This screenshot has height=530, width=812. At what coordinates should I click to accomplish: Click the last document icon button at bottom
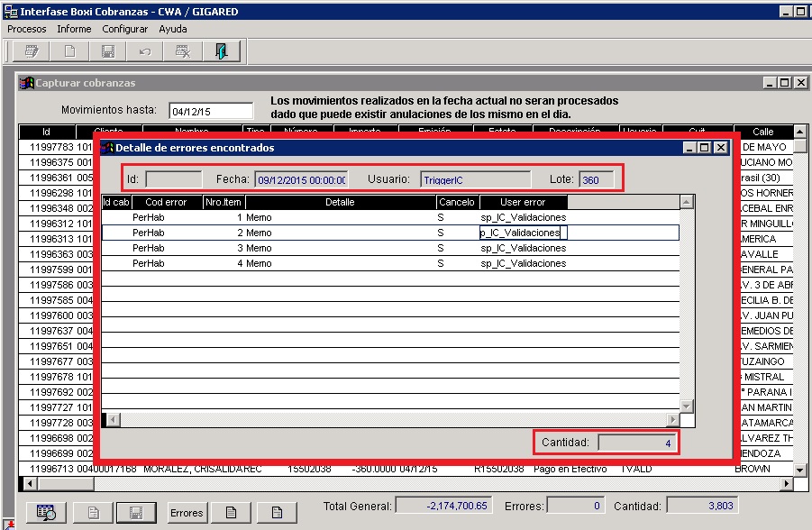pyautogui.click(x=277, y=513)
